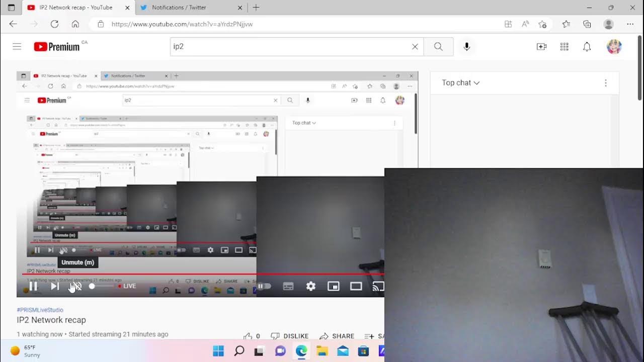Click the 'IP2 Network recap' video title
The height and width of the screenshot is (362, 644).
pyautogui.click(x=51, y=320)
